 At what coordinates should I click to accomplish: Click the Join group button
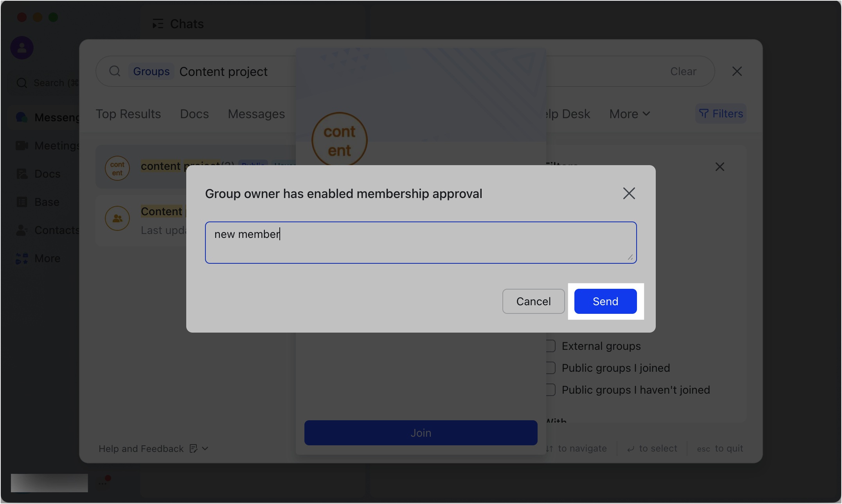tap(421, 433)
